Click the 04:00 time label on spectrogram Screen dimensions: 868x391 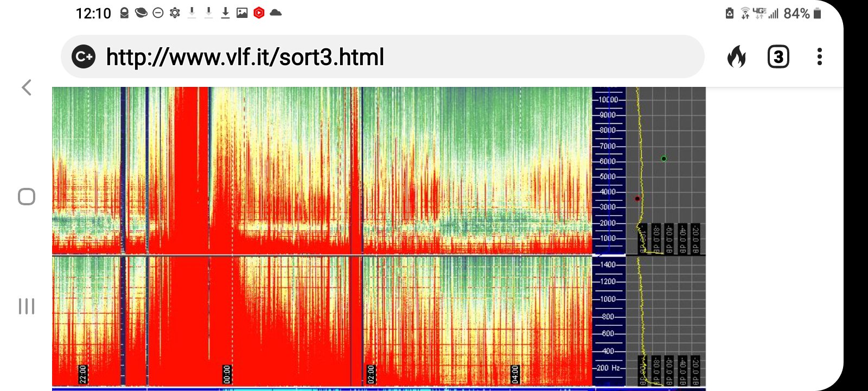click(515, 374)
